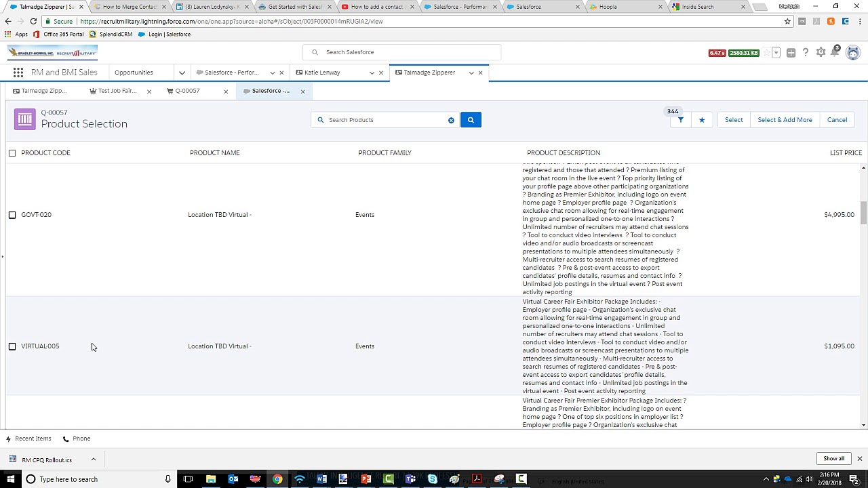Expand the Salesforce - Perfor... tab dropdown
This screenshot has width=868, height=488.
272,73
